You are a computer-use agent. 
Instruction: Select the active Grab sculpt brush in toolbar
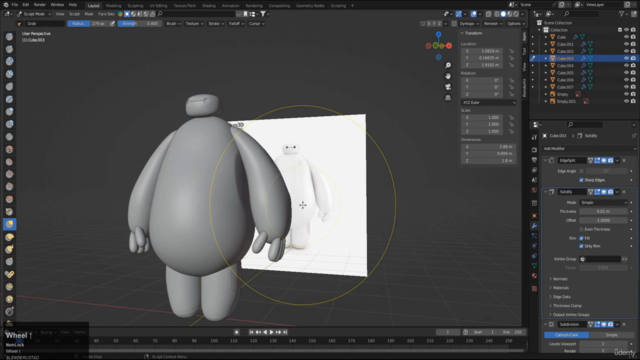click(9, 224)
